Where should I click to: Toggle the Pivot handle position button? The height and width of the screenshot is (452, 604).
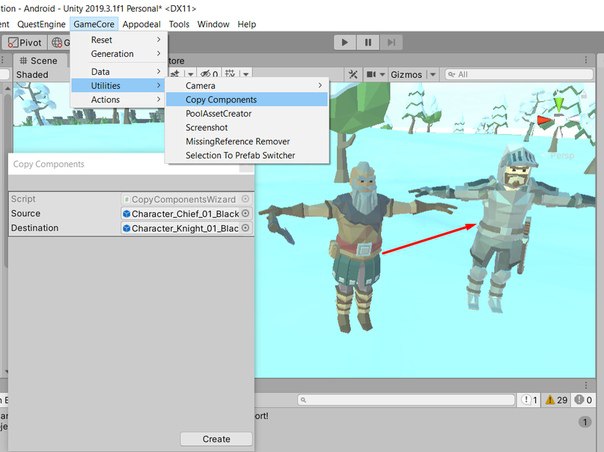[25, 42]
